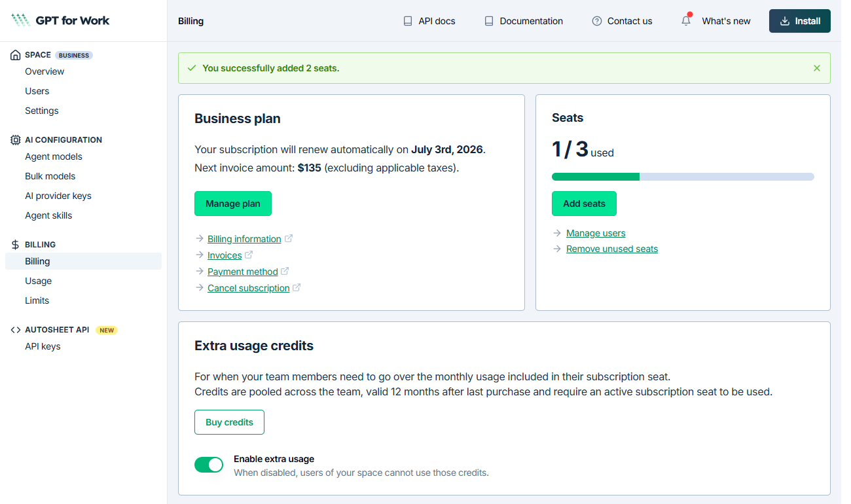
Task: Click the Manage plan button
Action: pos(233,204)
